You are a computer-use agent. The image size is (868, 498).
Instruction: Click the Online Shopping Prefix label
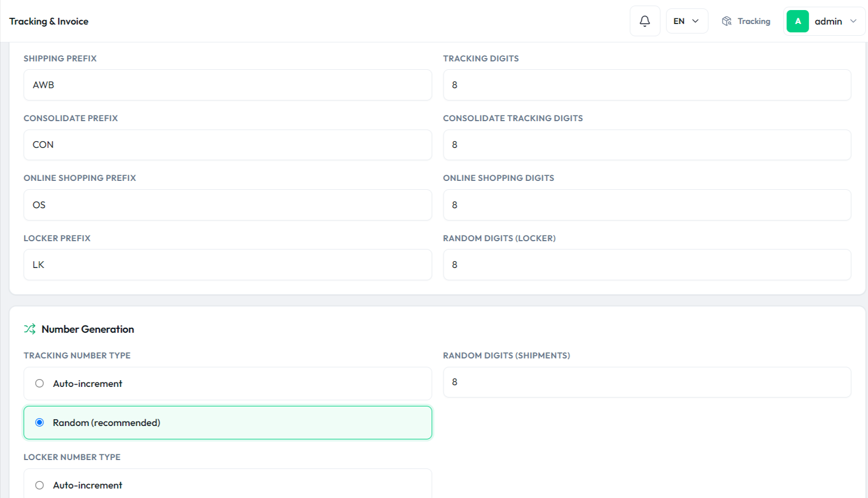(x=80, y=178)
